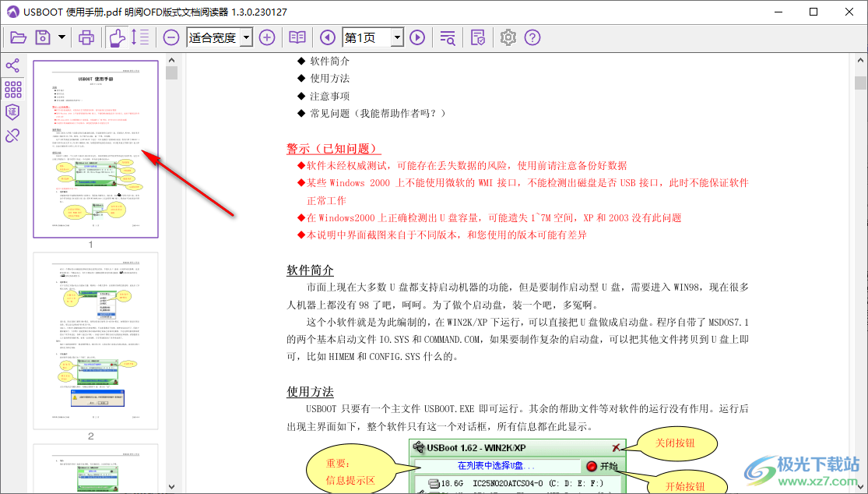The width and height of the screenshot is (868, 494).
Task: Open help with the question mark icon
Action: click(x=532, y=37)
